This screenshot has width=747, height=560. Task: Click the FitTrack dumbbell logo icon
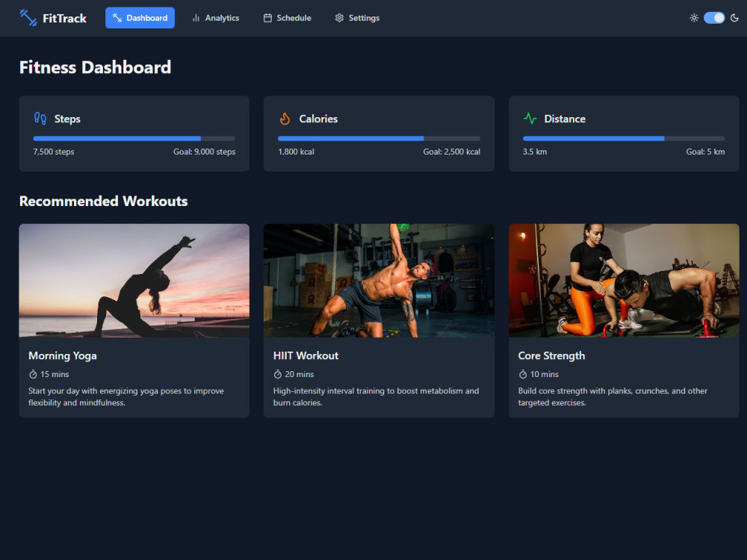coord(28,18)
